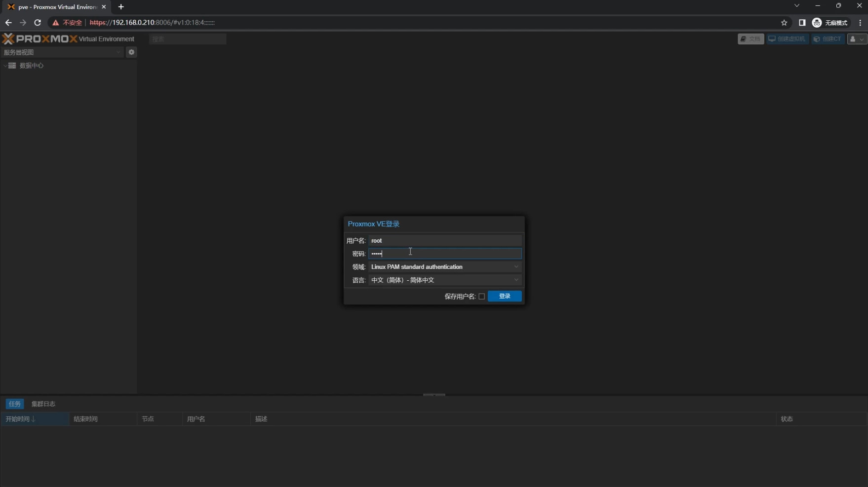Focus the password input field
The image size is (868, 487).
tap(445, 254)
